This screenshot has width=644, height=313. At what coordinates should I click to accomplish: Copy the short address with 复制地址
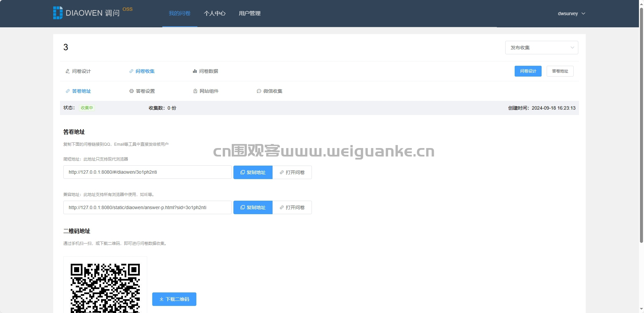coord(253,172)
